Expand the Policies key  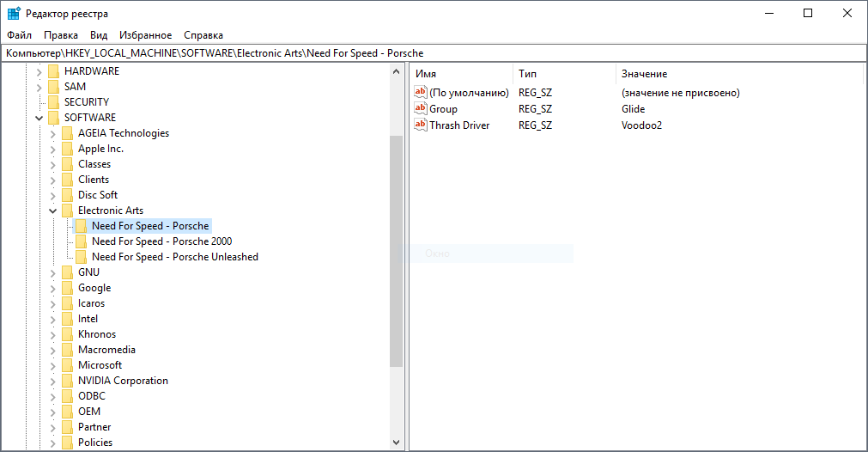pos(52,443)
